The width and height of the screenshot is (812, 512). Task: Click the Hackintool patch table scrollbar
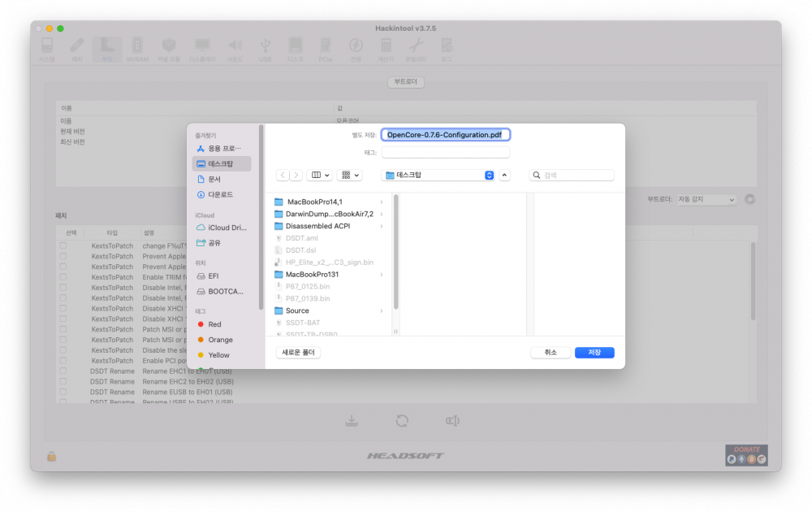[753, 281]
